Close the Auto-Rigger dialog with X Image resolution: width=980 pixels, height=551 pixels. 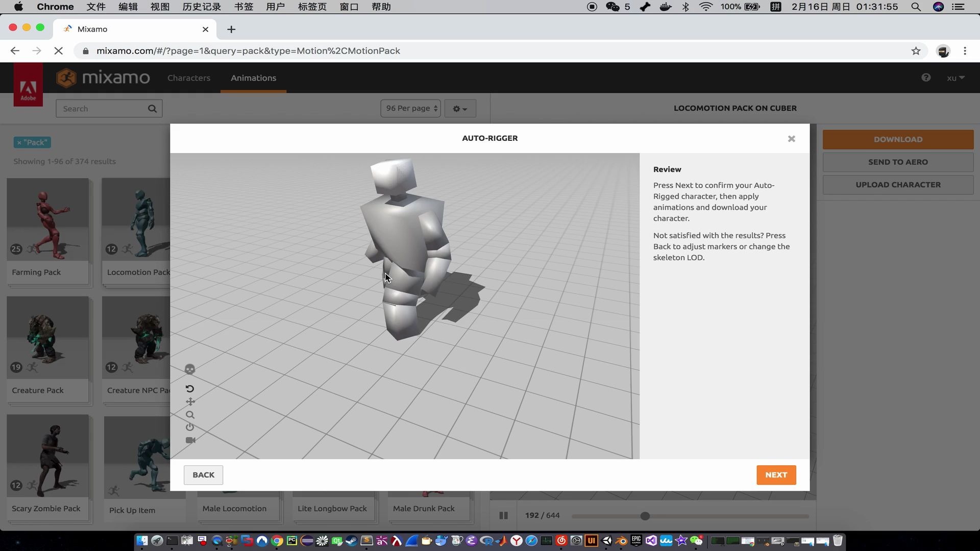pos(791,139)
